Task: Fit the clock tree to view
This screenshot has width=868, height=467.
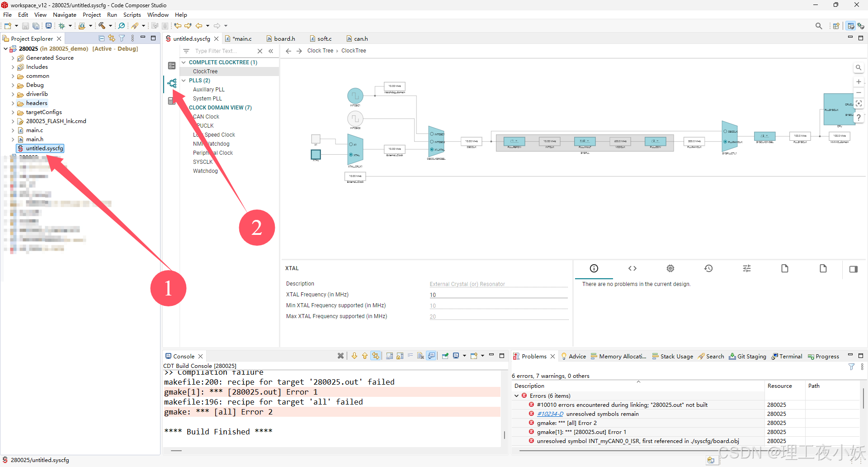Action: [x=859, y=104]
